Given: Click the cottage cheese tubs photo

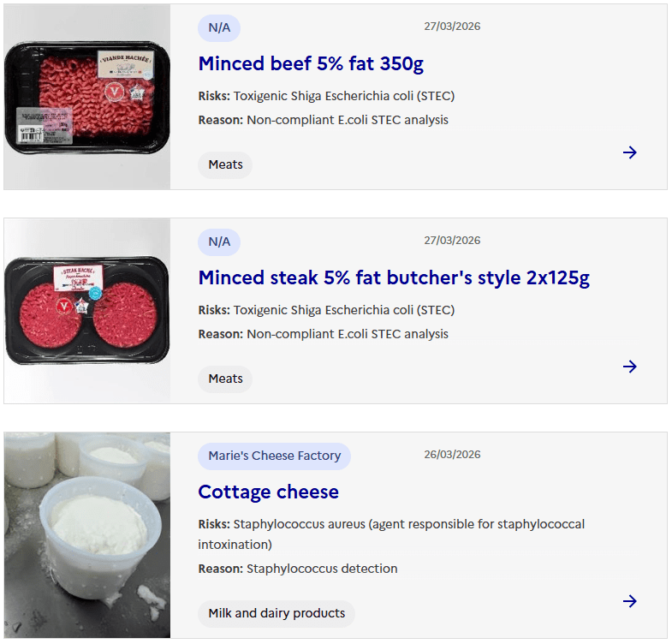Looking at the screenshot, I should coord(87,535).
